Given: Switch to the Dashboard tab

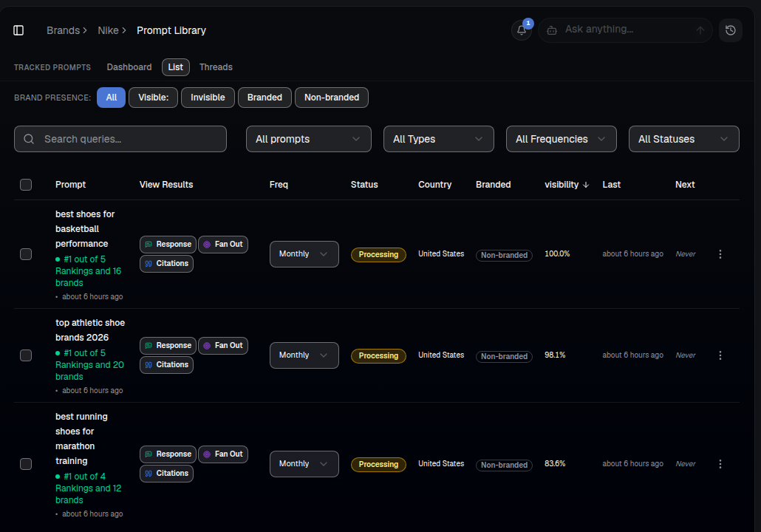Looking at the screenshot, I should [129, 67].
